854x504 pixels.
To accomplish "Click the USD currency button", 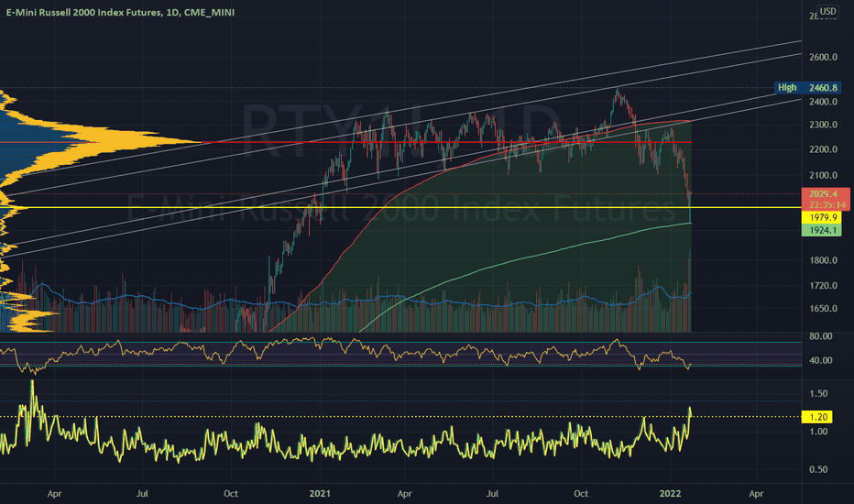I will point(827,11).
